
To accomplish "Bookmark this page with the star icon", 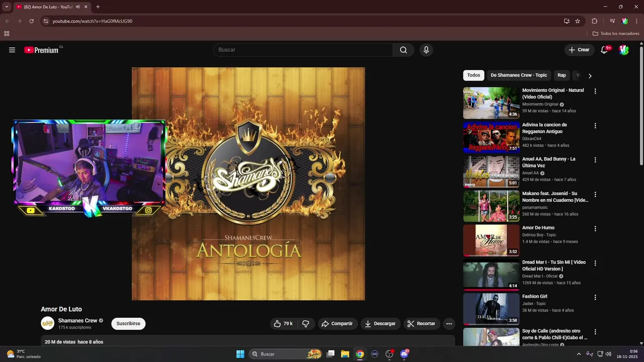I will point(578,21).
